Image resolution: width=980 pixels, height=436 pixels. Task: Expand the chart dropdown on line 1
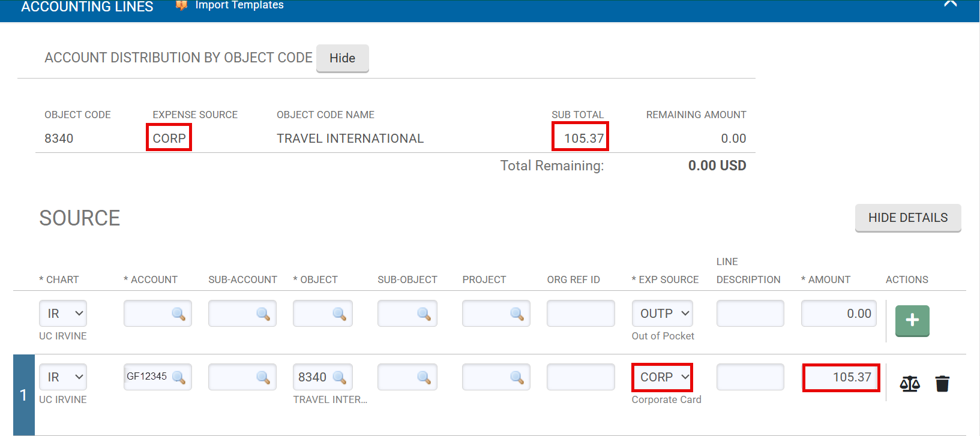tap(63, 377)
